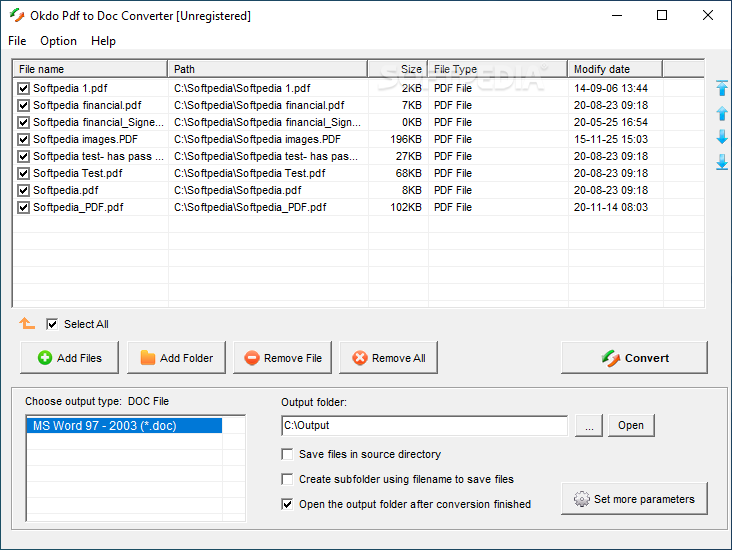732x550 pixels.
Task: Click the Output folder path field
Action: pyautogui.click(x=424, y=425)
